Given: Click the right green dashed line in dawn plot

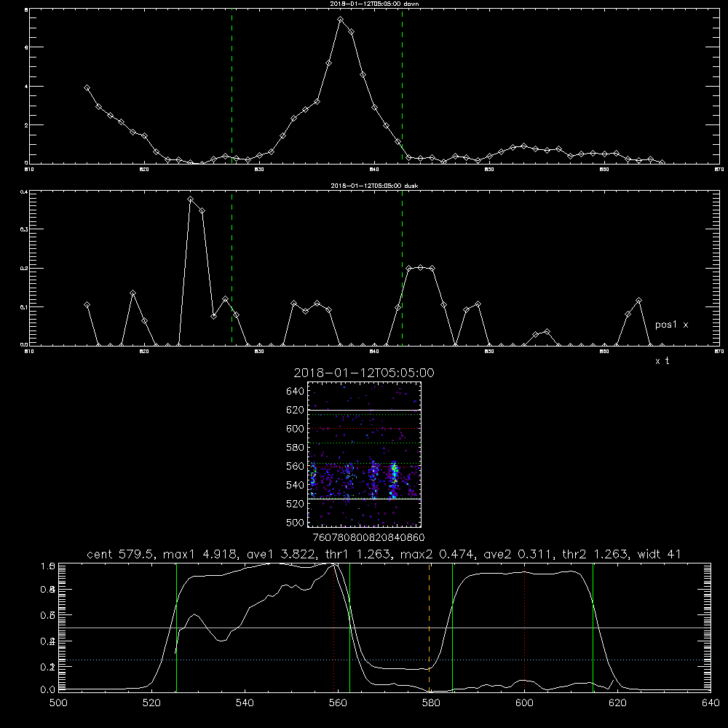Looking at the screenshot, I should 402,87.
